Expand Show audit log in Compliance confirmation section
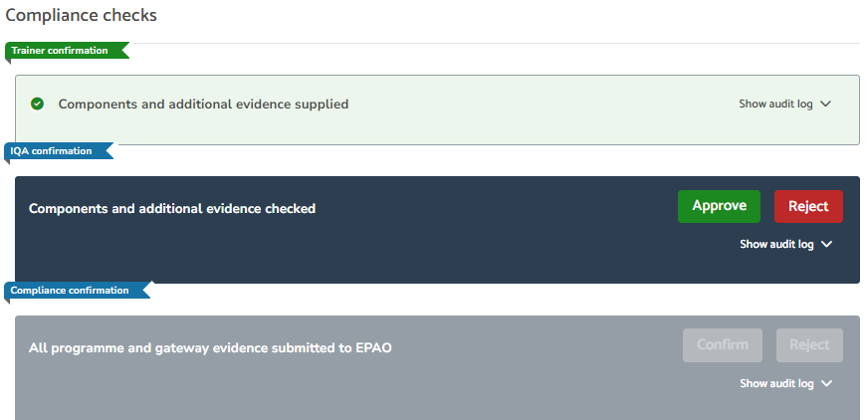Screen dimensions: 868x420 (x=786, y=383)
